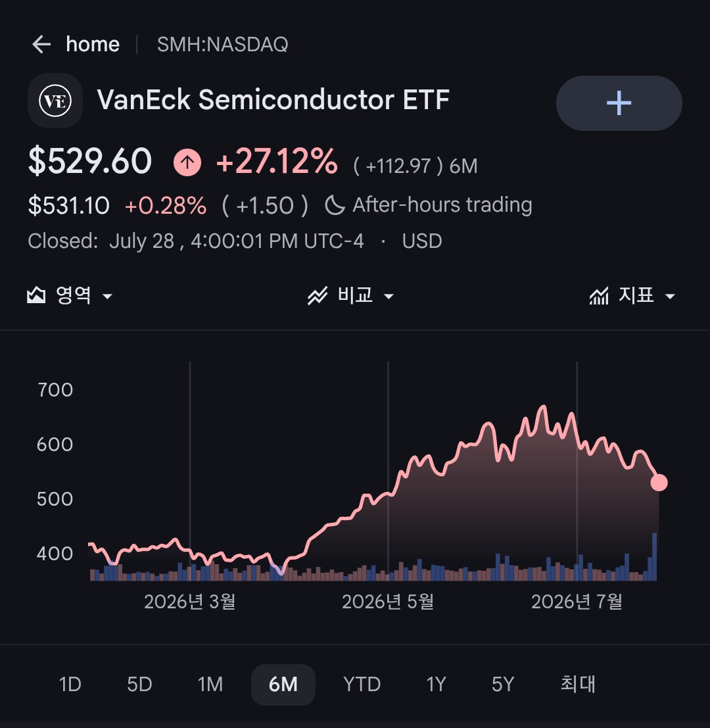This screenshot has height=728, width=710.
Task: Switch the chart to YTD
Action: [x=362, y=685]
